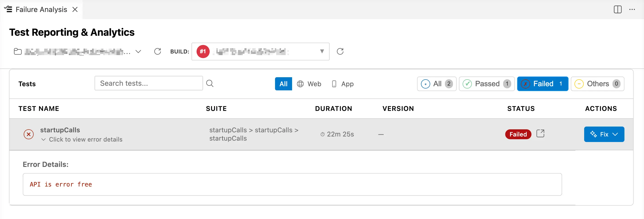The width and height of the screenshot is (644, 219).
Task: Open test in external link icon
Action: (x=540, y=133)
